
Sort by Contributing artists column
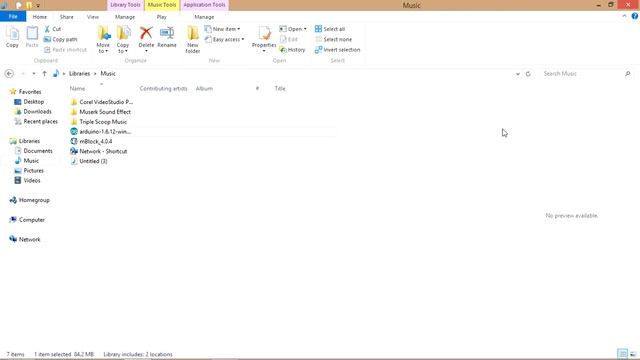(163, 88)
